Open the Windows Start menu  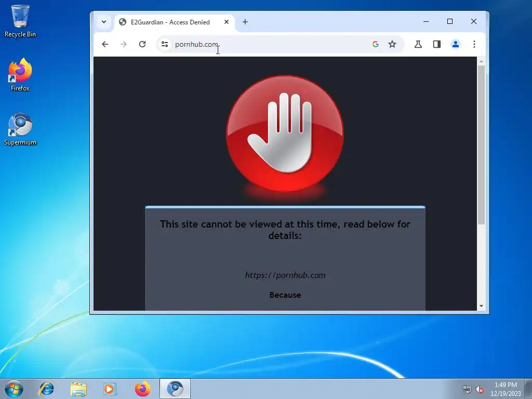[x=14, y=389]
